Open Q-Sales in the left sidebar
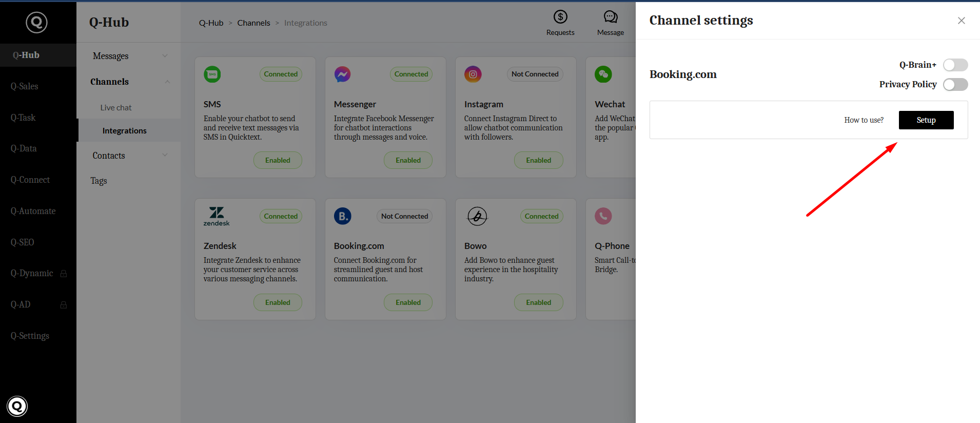980x423 pixels. 25,86
